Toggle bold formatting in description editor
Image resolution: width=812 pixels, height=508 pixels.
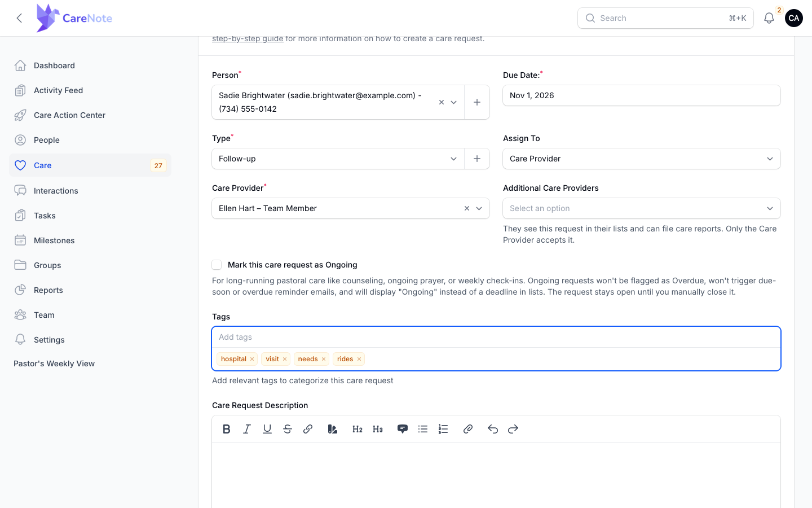pyautogui.click(x=227, y=429)
